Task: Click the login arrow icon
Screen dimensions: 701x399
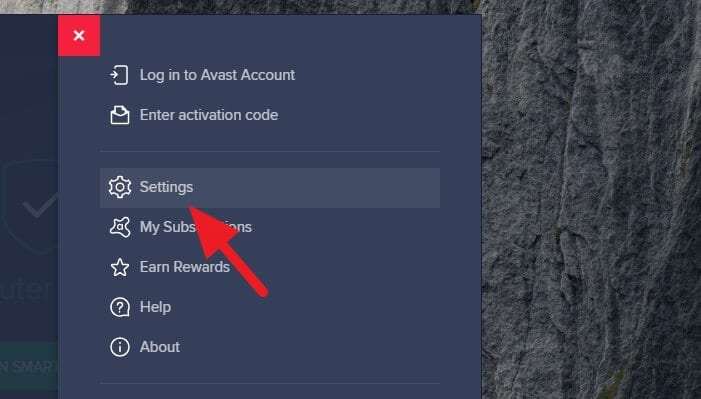Action: coord(119,75)
